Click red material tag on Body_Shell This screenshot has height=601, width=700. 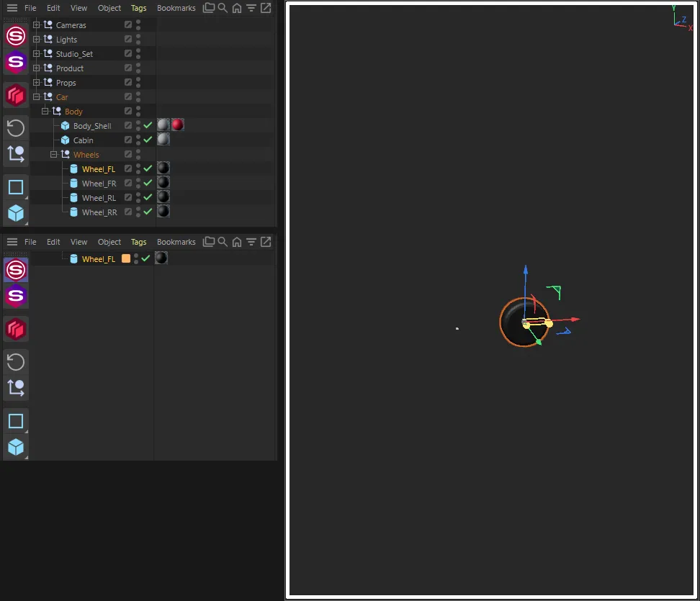pos(178,125)
